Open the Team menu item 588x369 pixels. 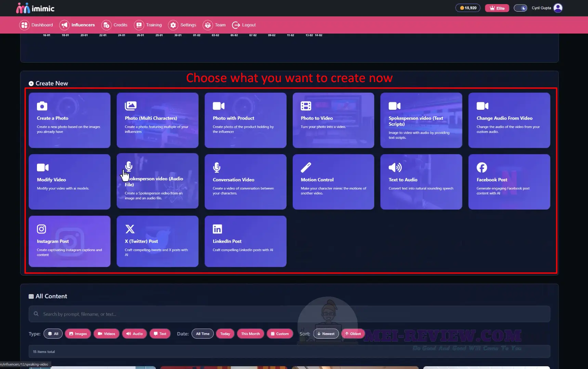[x=214, y=25]
